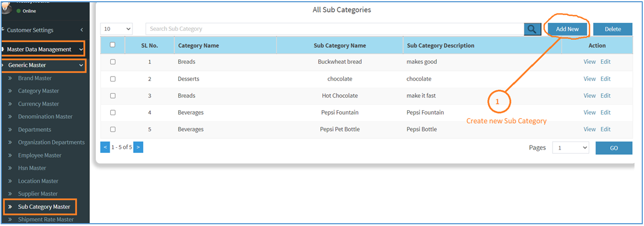View the Hot Chocolate sub category
The image size is (644, 226).
click(x=589, y=95)
